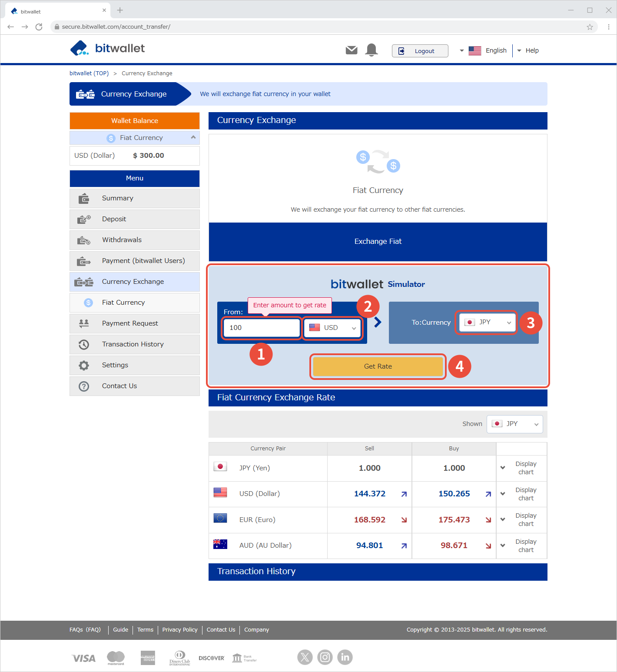Click the bitwallet logo in header
Image resolution: width=617 pixels, height=672 pixels.
pos(107,48)
